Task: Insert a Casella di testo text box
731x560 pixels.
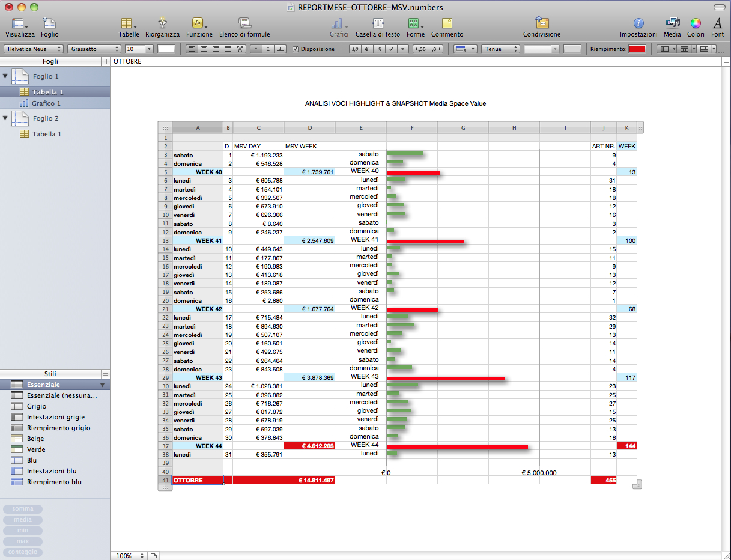Action: point(378,23)
